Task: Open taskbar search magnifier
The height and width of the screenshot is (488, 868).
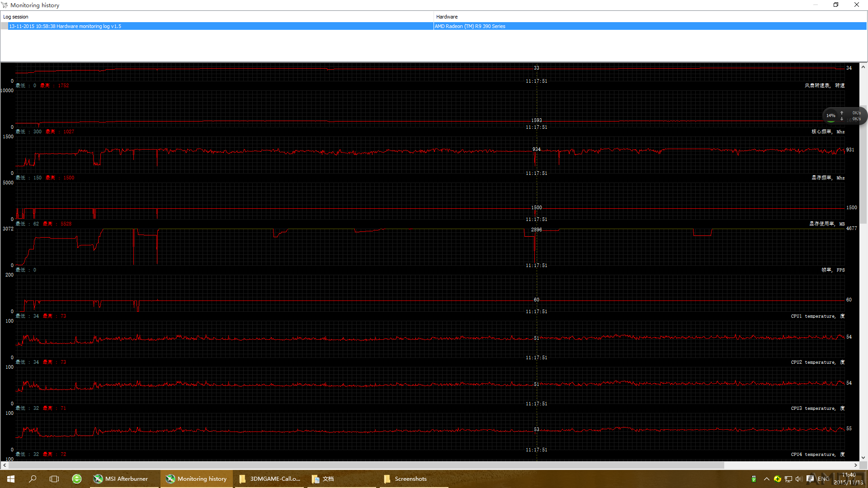Action: coord(33,479)
